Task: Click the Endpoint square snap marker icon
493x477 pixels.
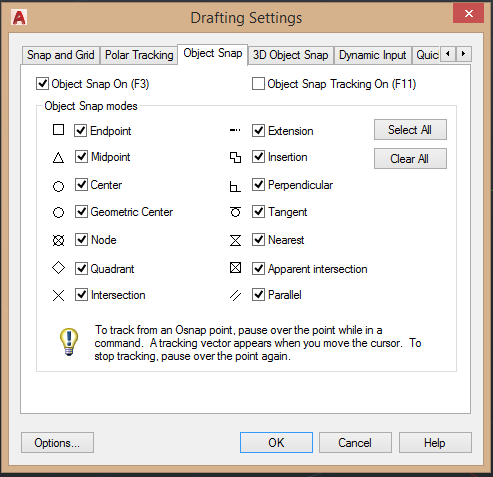Action: pyautogui.click(x=58, y=130)
